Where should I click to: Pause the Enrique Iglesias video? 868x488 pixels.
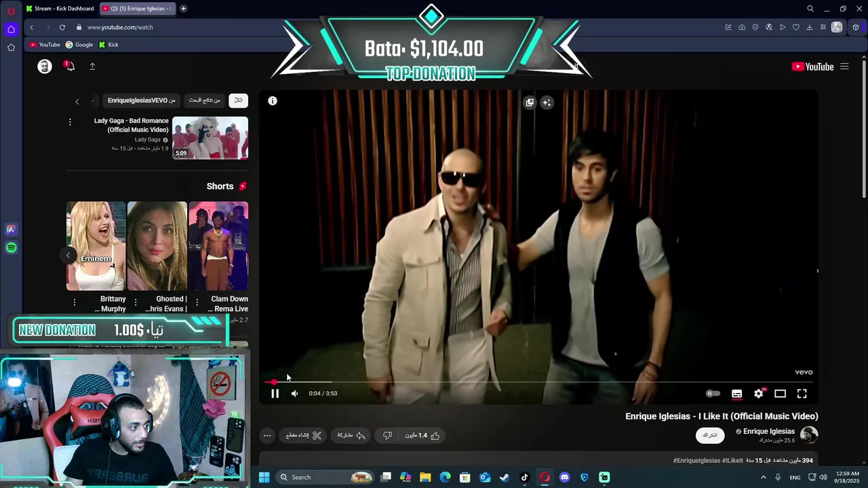pyautogui.click(x=275, y=393)
